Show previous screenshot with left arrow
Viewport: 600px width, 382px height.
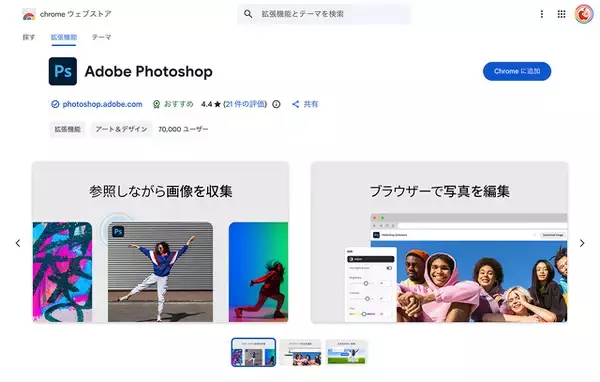point(18,243)
